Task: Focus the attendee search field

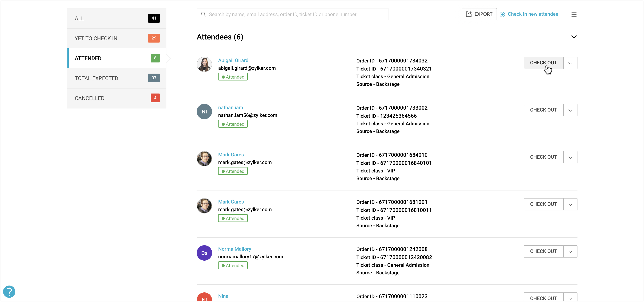Action: [292, 14]
